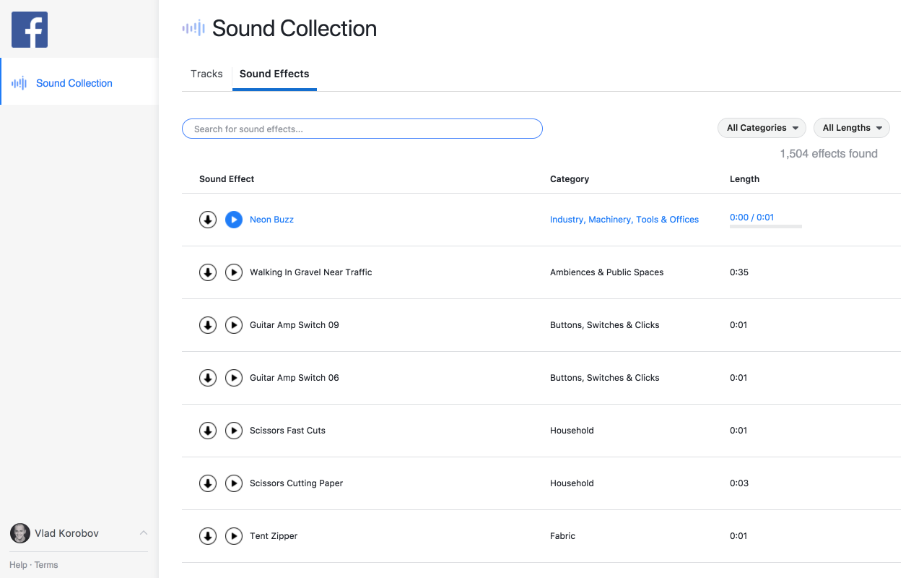Play the Scissors Fast Cuts sound
This screenshot has height=578, width=924.
coord(234,431)
